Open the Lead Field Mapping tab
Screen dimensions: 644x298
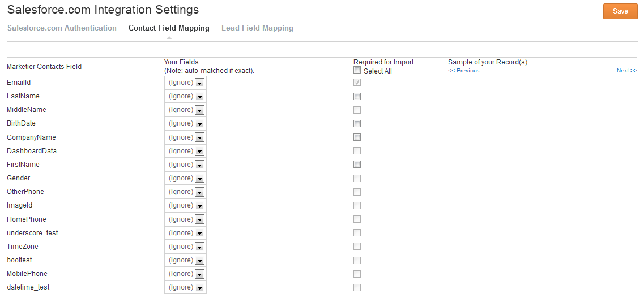click(x=257, y=28)
